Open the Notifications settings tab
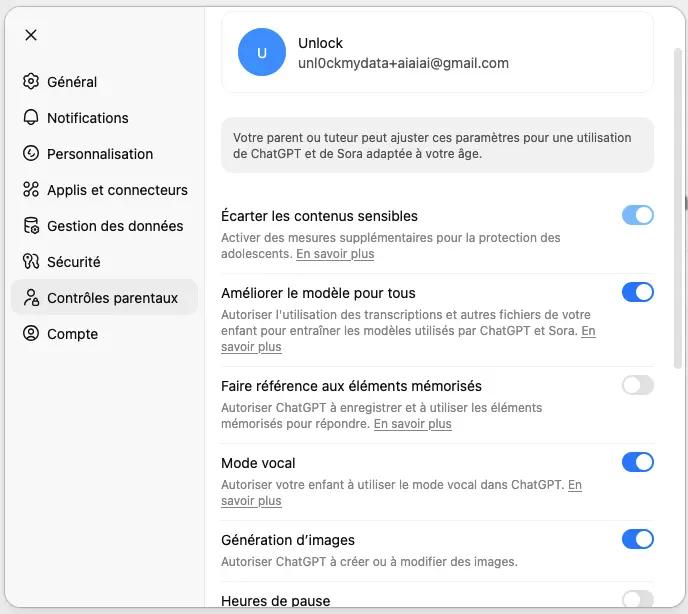Screen dimensions: 688x614 88,118
